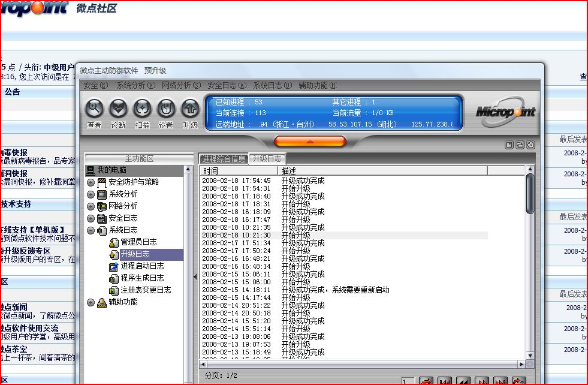The image size is (588, 385).
Task: Expand the 辅助功能 tree node
Action: point(91,303)
